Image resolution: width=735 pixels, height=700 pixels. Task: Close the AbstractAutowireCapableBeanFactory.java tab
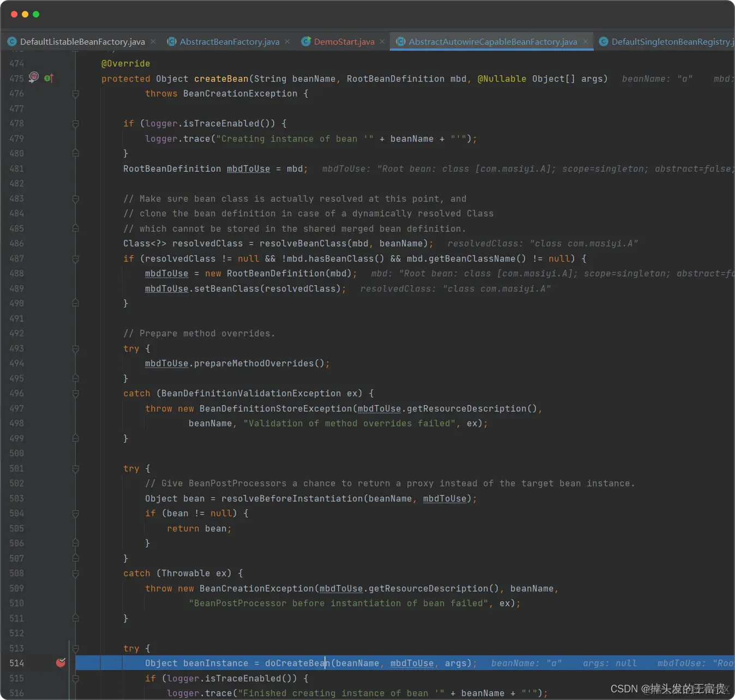(x=586, y=41)
